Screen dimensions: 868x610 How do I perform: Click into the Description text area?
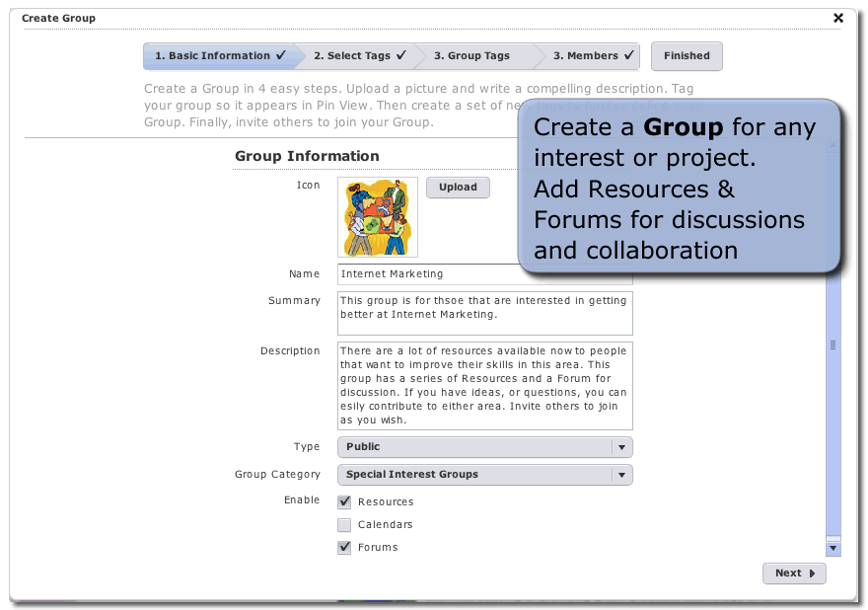pos(484,385)
